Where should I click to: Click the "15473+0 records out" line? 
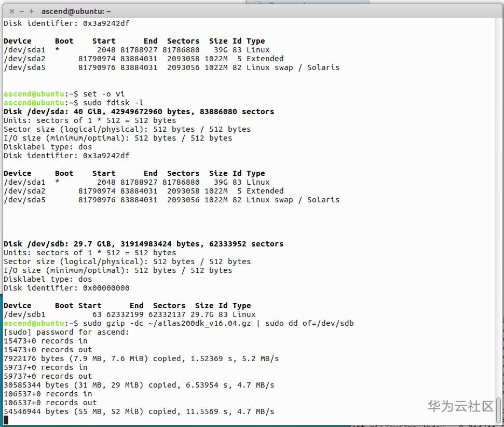coord(48,350)
